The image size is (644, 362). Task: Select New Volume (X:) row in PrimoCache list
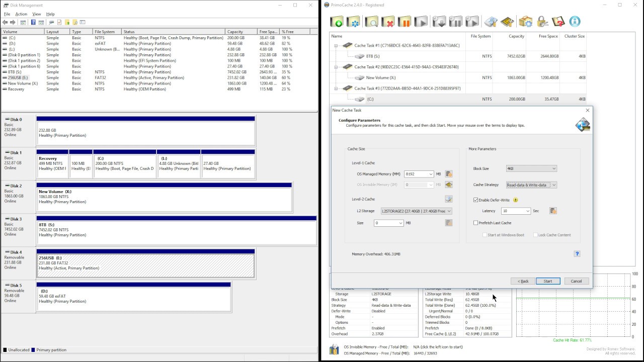pos(457,77)
